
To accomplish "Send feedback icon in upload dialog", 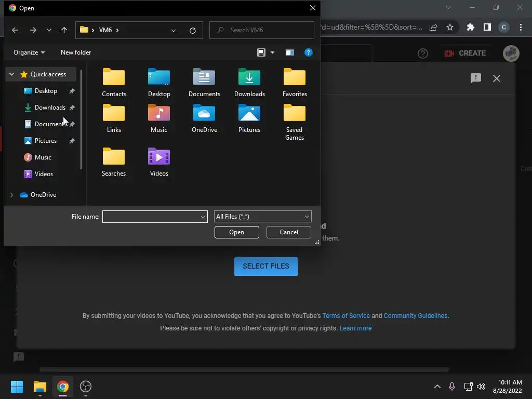I will tap(476, 78).
